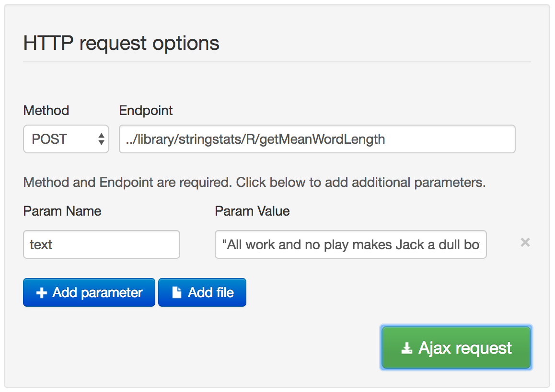Click the plus icon on Add parameter

coord(42,293)
